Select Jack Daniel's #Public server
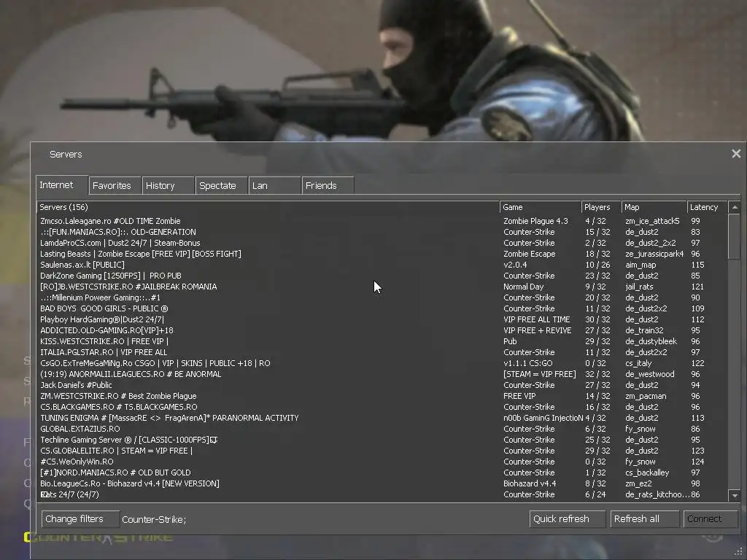 tap(382, 385)
